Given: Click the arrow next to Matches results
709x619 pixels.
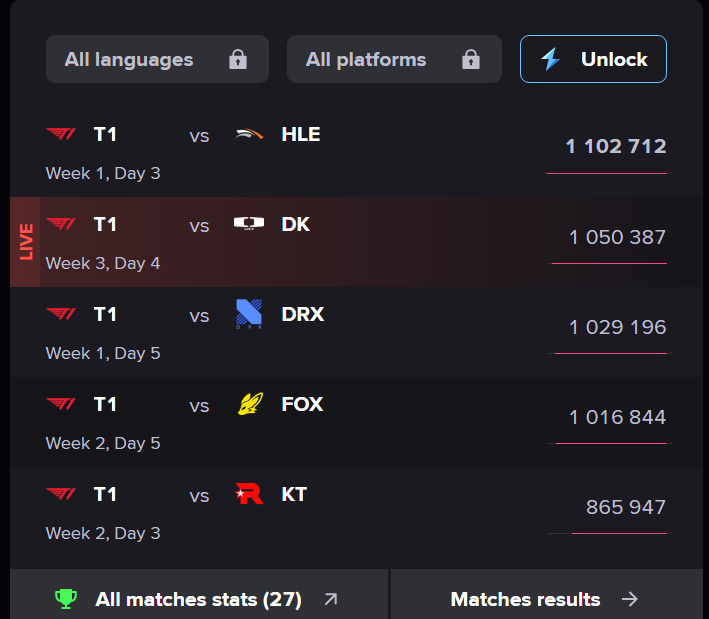Looking at the screenshot, I should tap(629, 599).
